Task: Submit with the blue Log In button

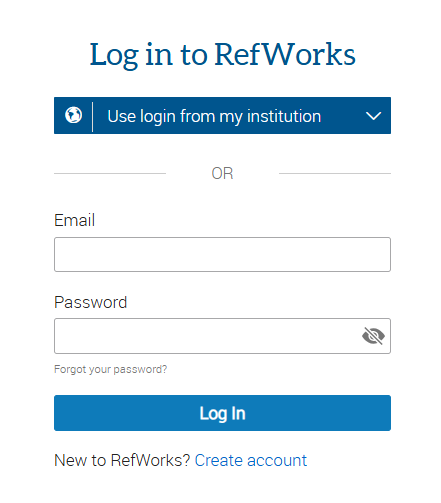Action: tap(222, 413)
